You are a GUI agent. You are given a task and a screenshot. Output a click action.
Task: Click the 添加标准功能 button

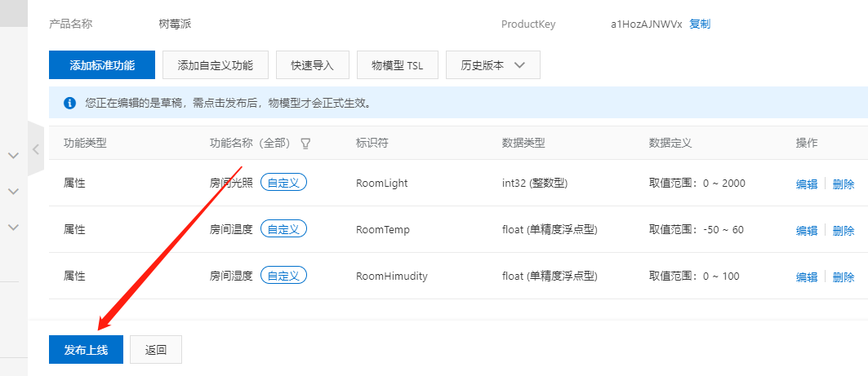[102, 65]
